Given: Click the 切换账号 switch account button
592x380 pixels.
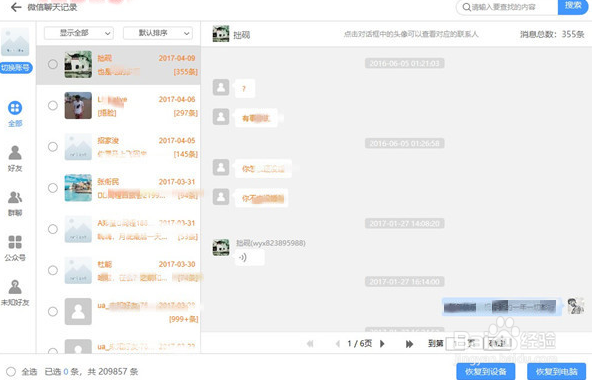Looking at the screenshot, I should [16, 68].
